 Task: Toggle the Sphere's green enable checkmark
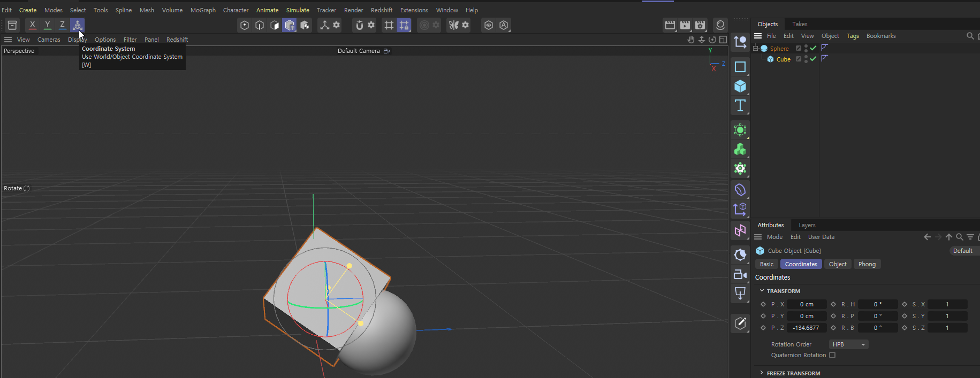pyautogui.click(x=814, y=48)
